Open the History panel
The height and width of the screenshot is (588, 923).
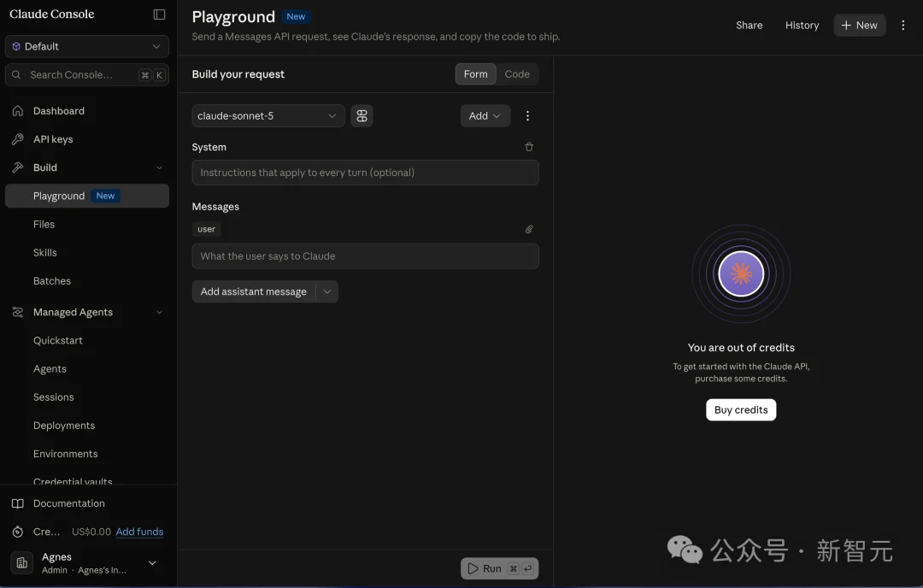802,26
